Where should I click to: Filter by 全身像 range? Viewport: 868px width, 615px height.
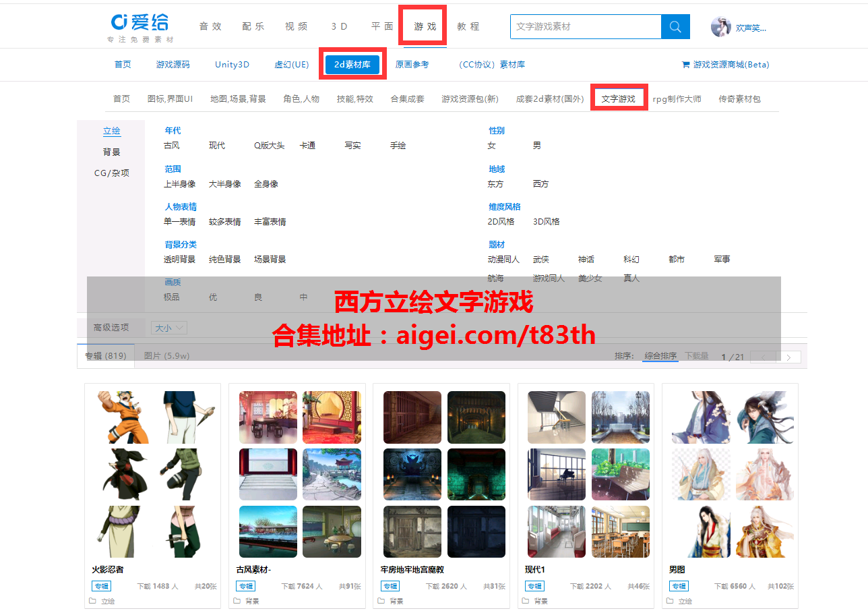pos(266,183)
